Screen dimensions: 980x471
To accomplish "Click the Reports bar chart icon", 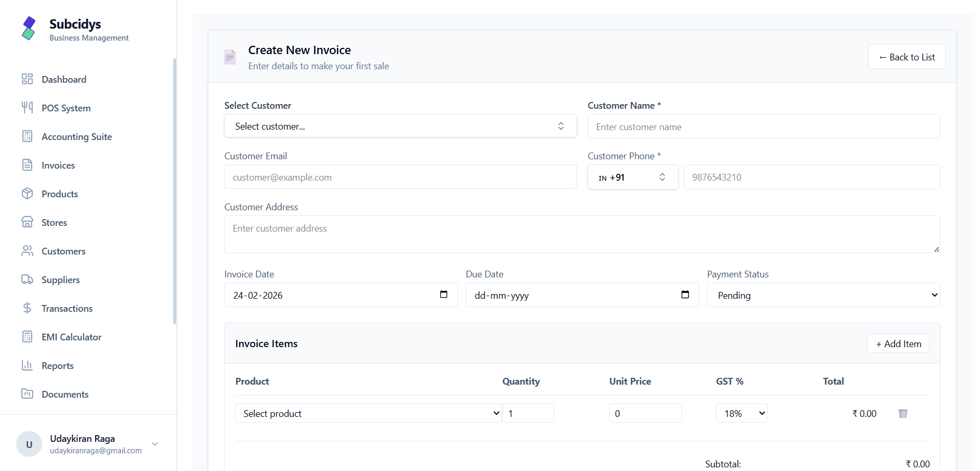I will (x=27, y=365).
